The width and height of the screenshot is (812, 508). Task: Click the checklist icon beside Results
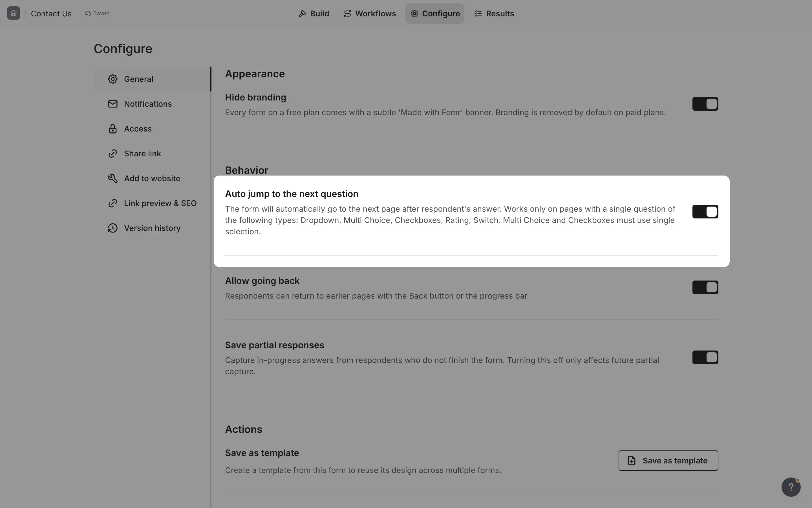coord(478,14)
